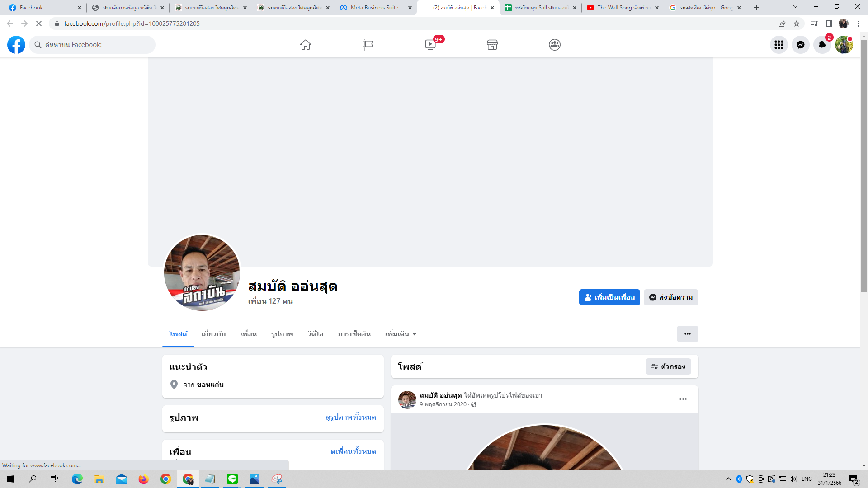The height and width of the screenshot is (488, 868).
Task: Switch to the เกี่ยวกับ tab
Action: (x=213, y=334)
